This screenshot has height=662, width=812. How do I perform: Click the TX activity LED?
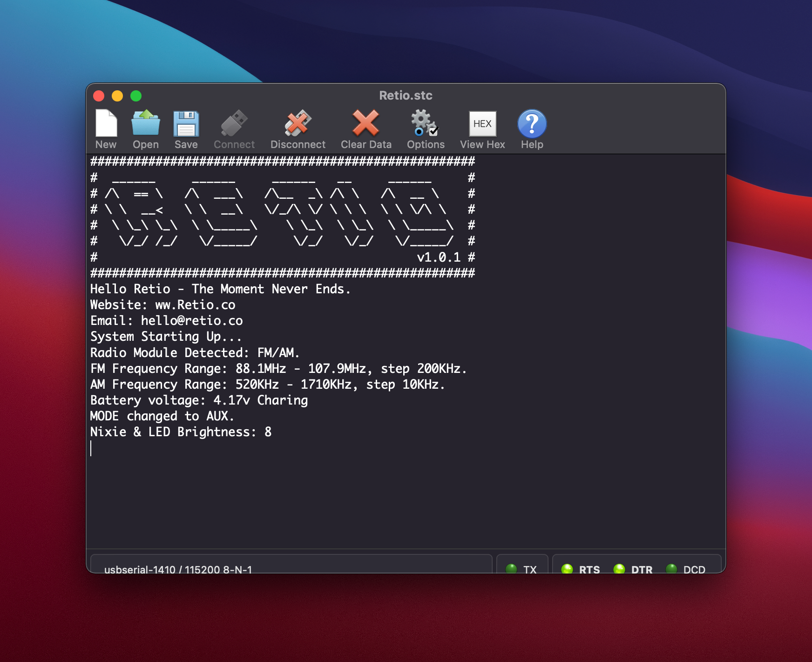tap(511, 569)
